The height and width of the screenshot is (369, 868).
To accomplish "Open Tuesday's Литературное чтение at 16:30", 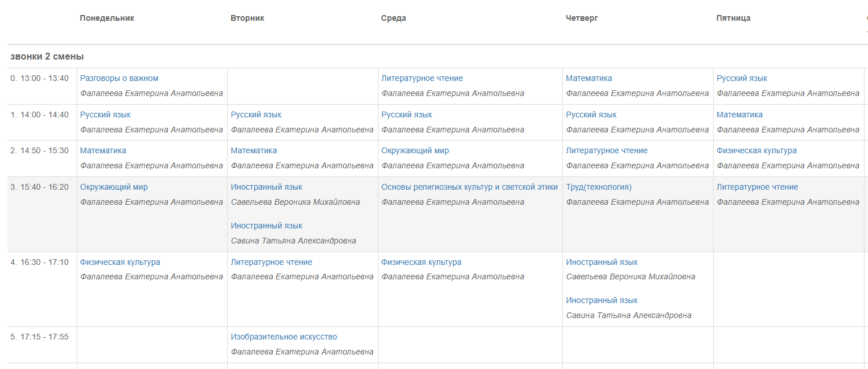I will pos(272,262).
